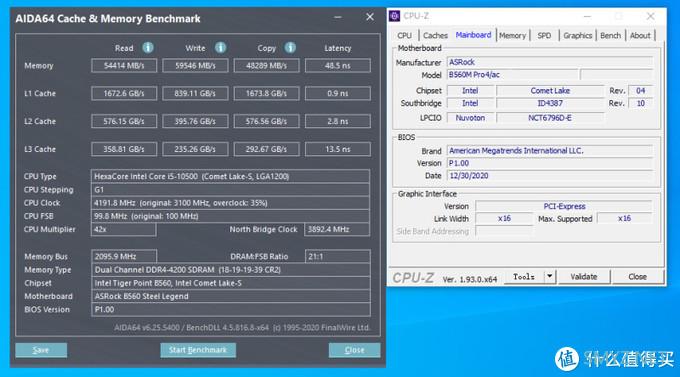Image resolution: width=680 pixels, height=377 pixels.
Task: Click the Start Benchmark button
Action: pos(198,350)
